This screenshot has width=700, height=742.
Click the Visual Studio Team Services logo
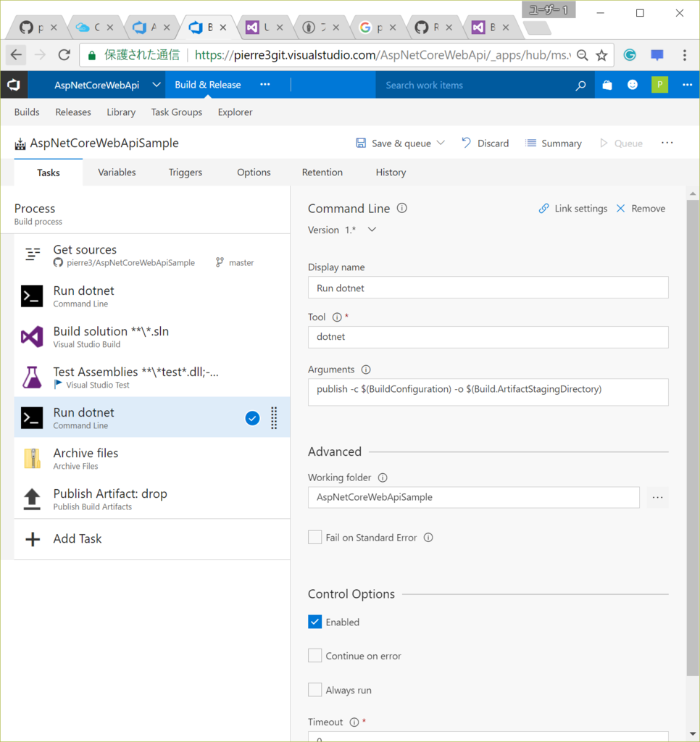(14, 85)
